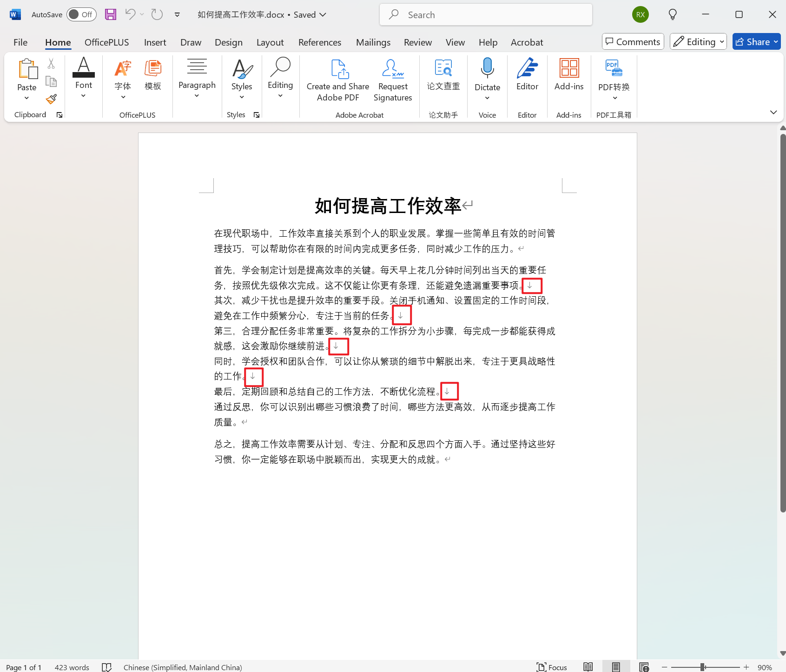786x672 pixels.
Task: Click the 模板 icon in OfficePLUS group
Action: click(153, 74)
